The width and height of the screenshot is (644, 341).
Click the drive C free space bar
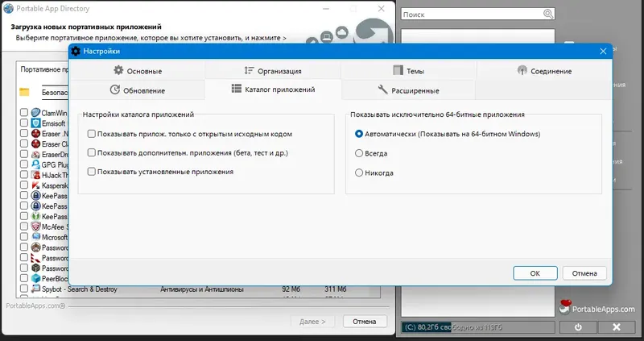478,327
